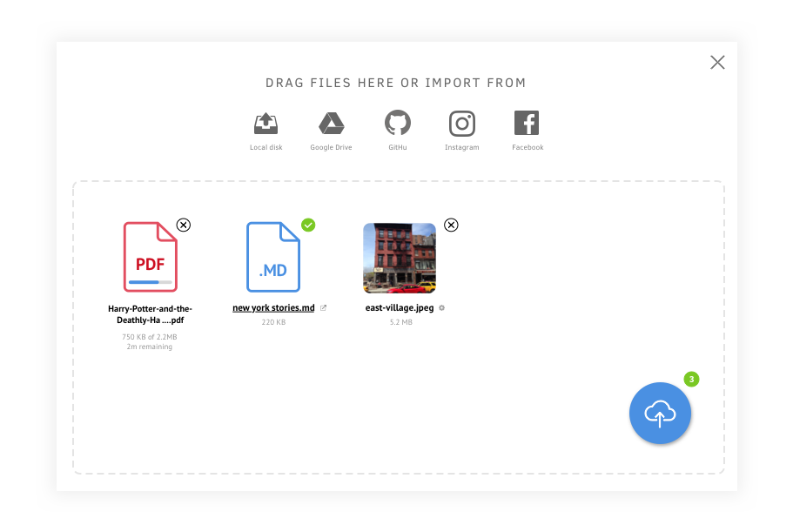This screenshot has height=532, width=793.
Task: Select the red PDF file icon
Action: point(150,256)
